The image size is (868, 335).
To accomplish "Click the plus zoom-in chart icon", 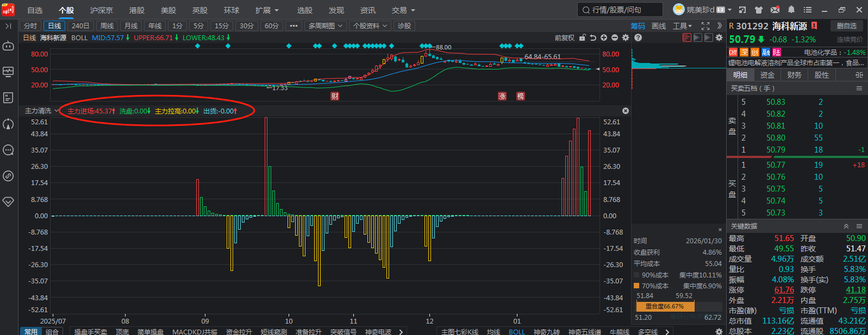I will coord(604,37).
